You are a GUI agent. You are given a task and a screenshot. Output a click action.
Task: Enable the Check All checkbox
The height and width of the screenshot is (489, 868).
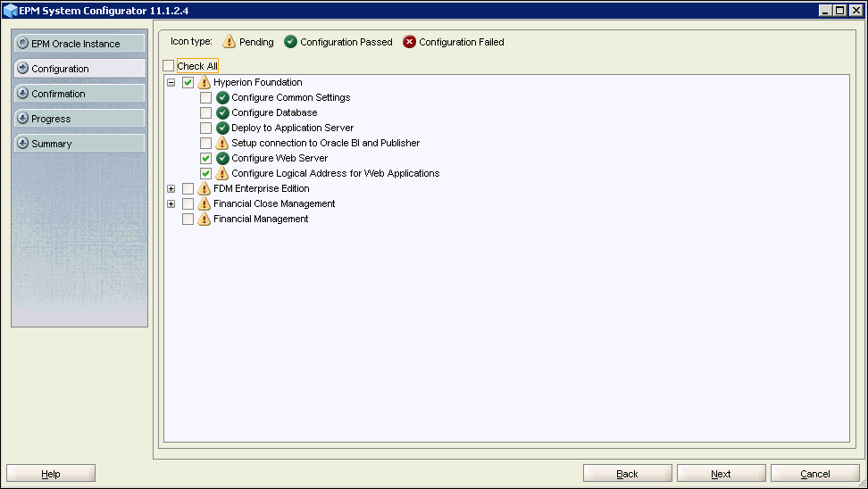coord(168,66)
